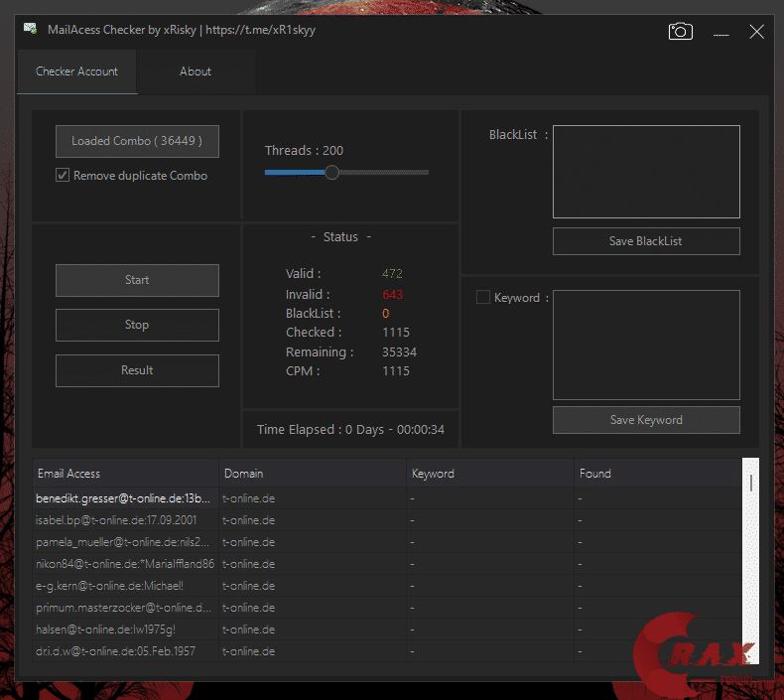Click the Remaining value 35334
The width and height of the screenshot is (784, 700).
399,352
